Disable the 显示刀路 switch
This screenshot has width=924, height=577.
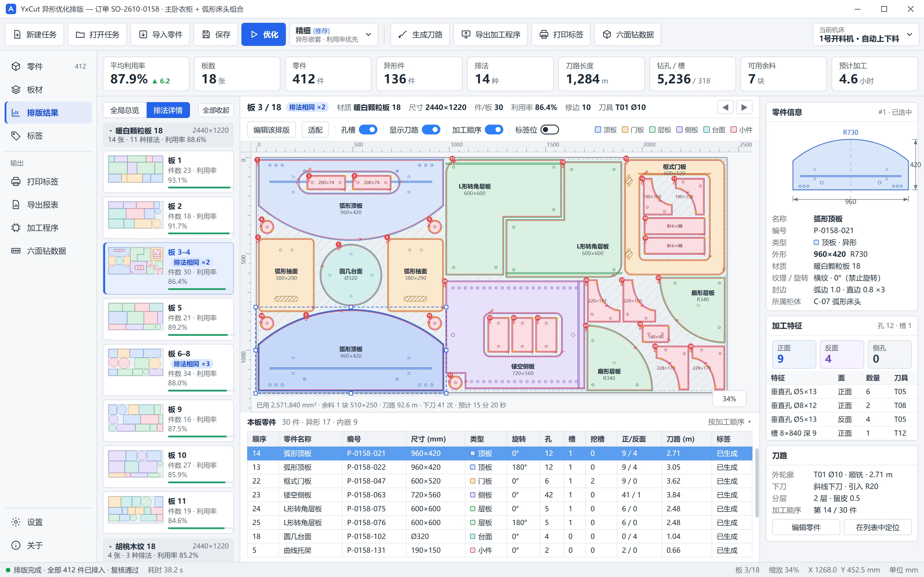tap(431, 130)
